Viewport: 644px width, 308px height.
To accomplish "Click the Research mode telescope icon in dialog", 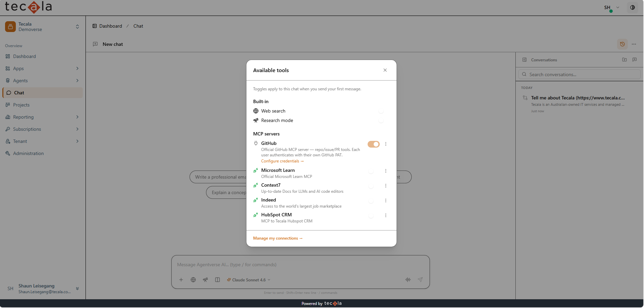I will 256,120.
